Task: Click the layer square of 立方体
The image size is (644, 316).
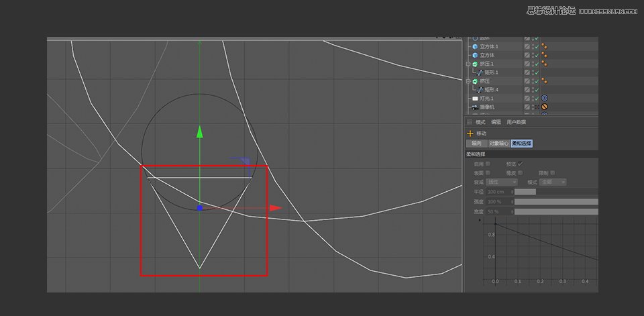Action: point(527,55)
